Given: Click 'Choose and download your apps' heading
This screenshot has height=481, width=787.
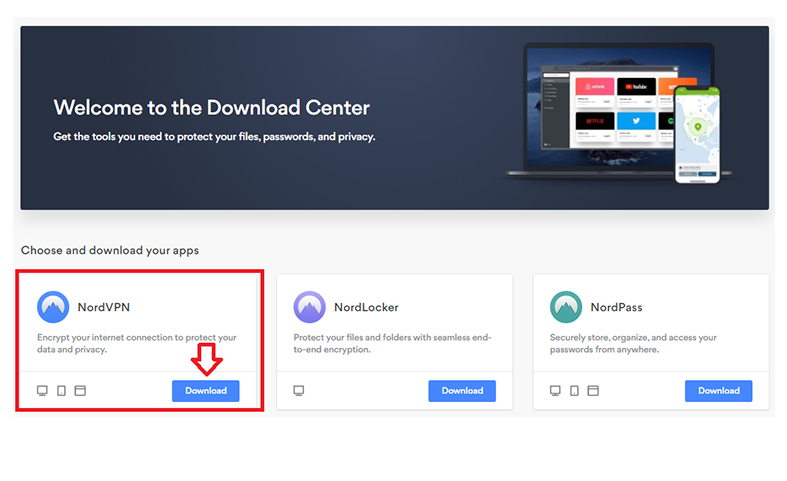Looking at the screenshot, I should [x=110, y=250].
